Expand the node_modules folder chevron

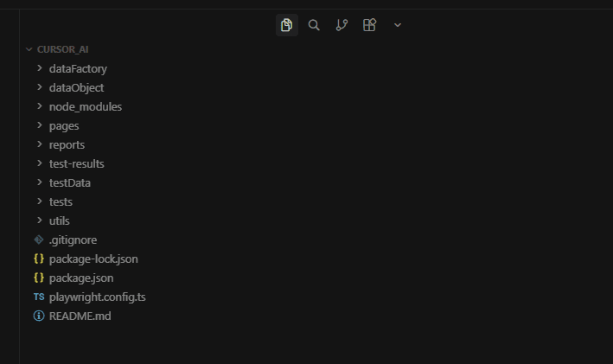pos(40,106)
